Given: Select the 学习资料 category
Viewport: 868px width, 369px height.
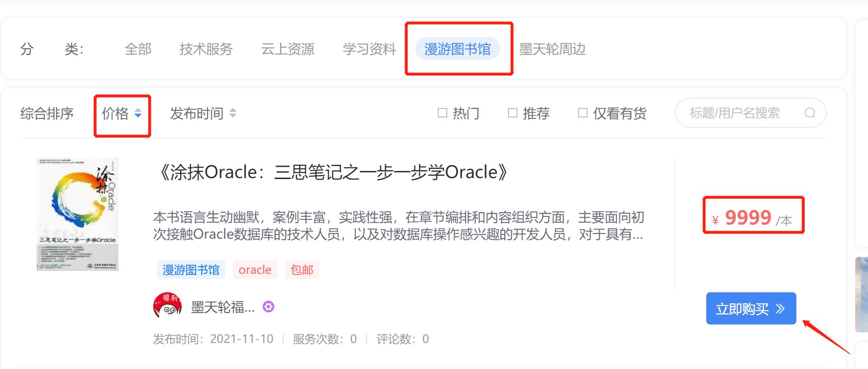Looking at the screenshot, I should pyautogui.click(x=369, y=49).
